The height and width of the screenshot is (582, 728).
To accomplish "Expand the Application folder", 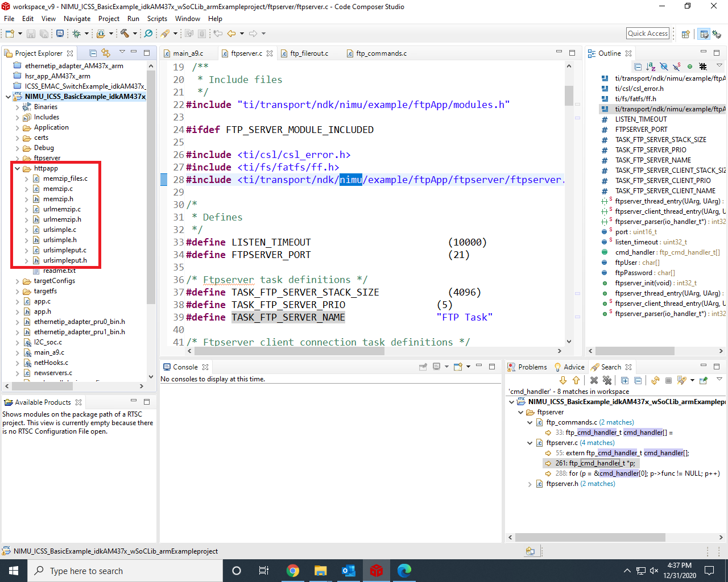I will coord(18,127).
